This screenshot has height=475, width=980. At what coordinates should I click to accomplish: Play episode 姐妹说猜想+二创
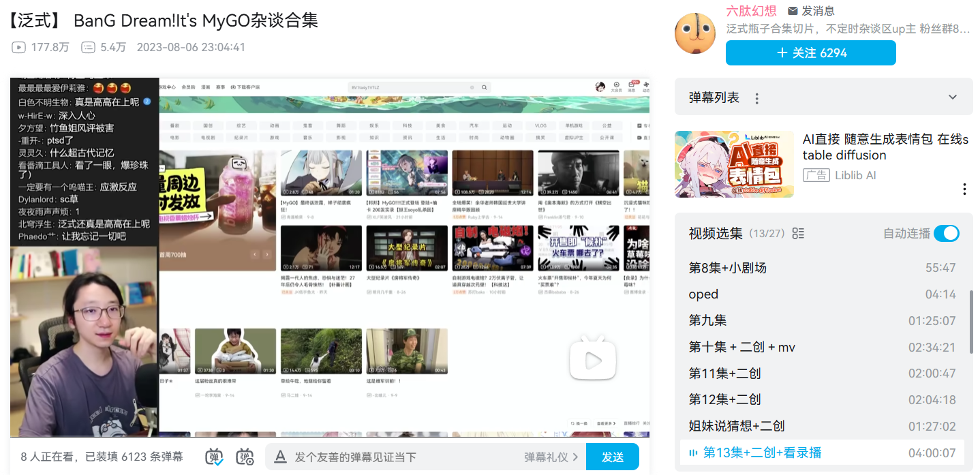tap(822, 426)
